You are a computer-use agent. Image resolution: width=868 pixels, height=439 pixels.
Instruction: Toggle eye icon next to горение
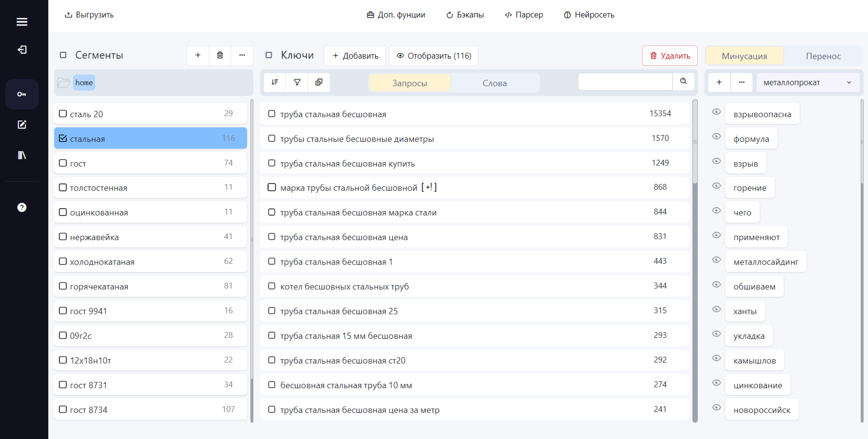[x=717, y=186]
